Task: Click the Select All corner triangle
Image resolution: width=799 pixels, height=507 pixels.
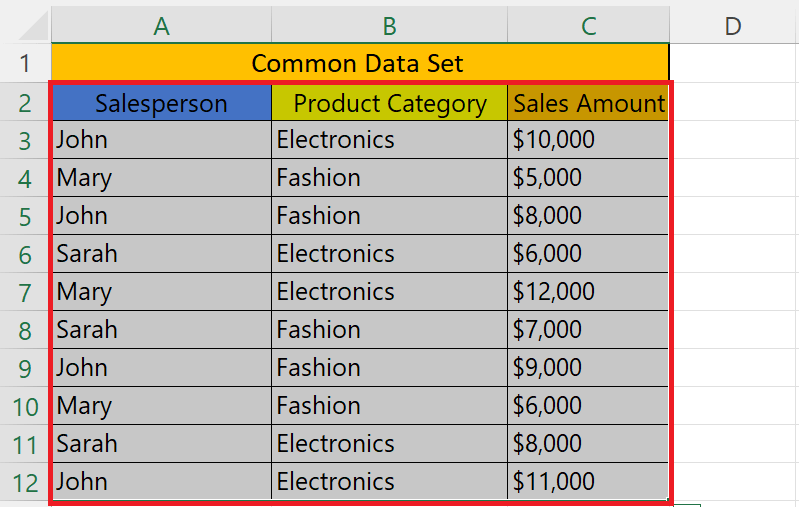Action: coord(34,25)
